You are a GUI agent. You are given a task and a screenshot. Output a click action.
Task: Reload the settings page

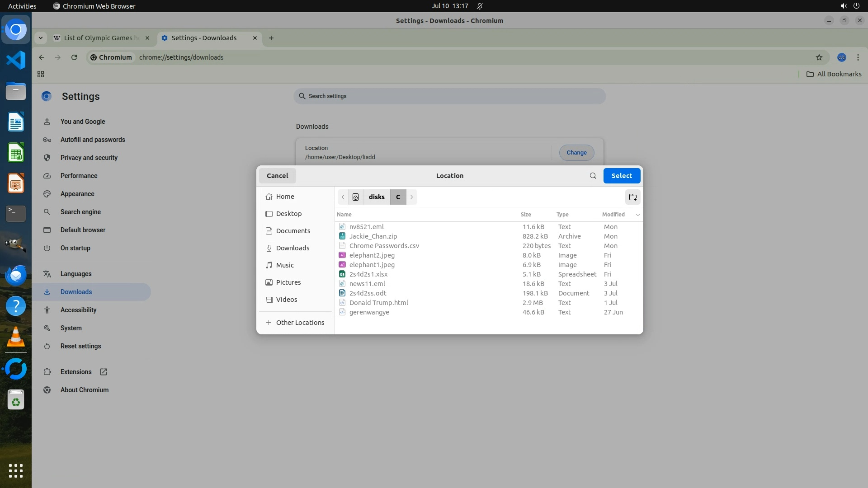[x=74, y=57]
